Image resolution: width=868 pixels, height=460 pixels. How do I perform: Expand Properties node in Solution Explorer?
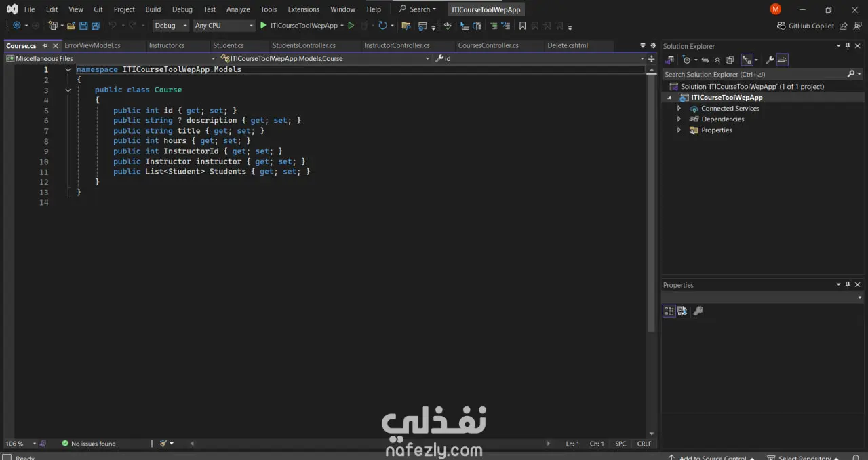click(x=679, y=130)
